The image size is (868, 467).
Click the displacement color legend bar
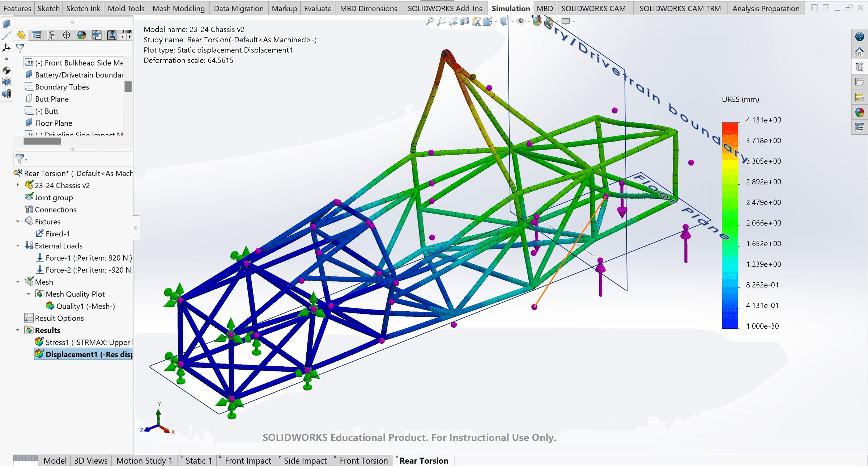730,226
